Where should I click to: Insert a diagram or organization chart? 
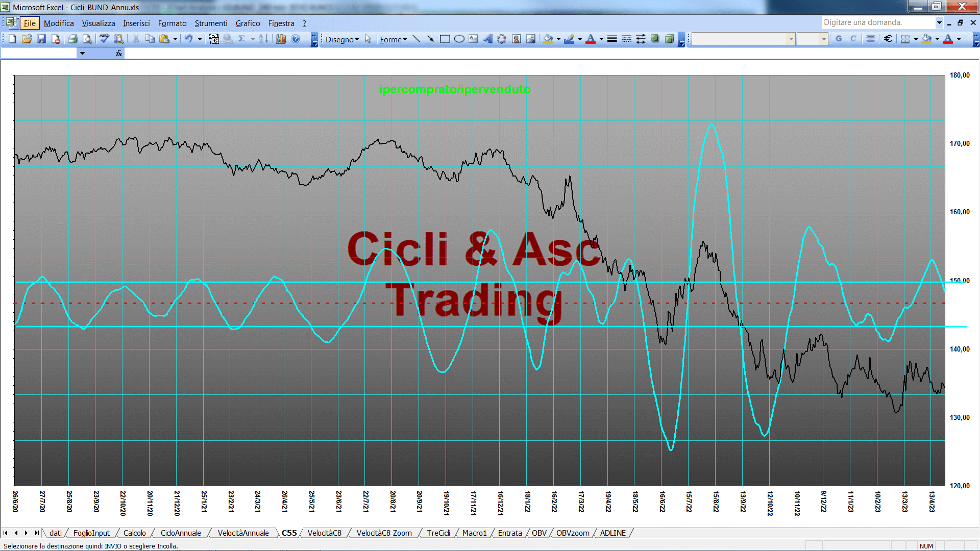click(x=502, y=39)
